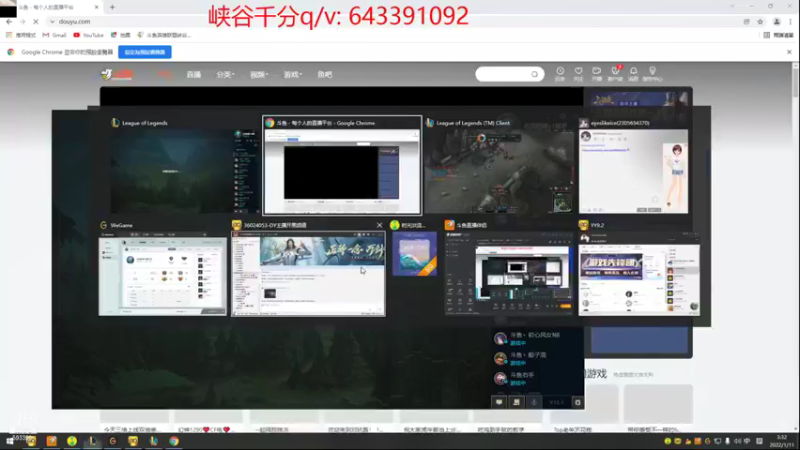Screen dimensions: 800x450
Task: Open the Windows Start button
Action: (x=10, y=441)
